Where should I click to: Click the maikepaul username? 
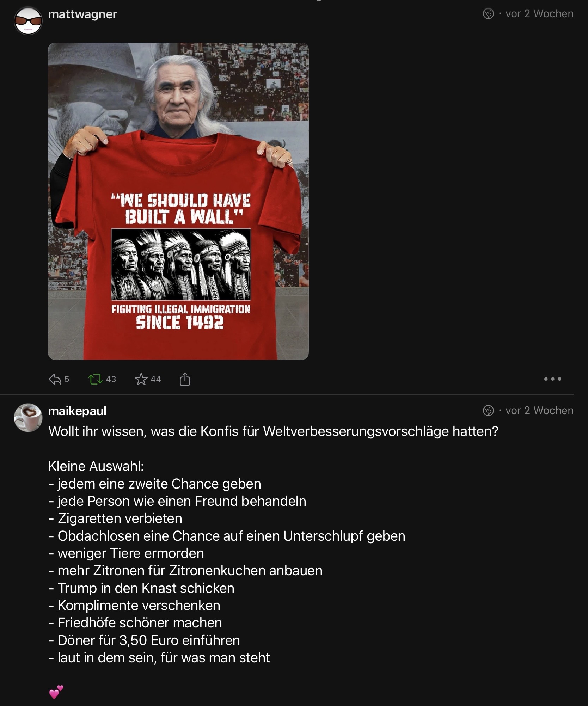(x=77, y=411)
